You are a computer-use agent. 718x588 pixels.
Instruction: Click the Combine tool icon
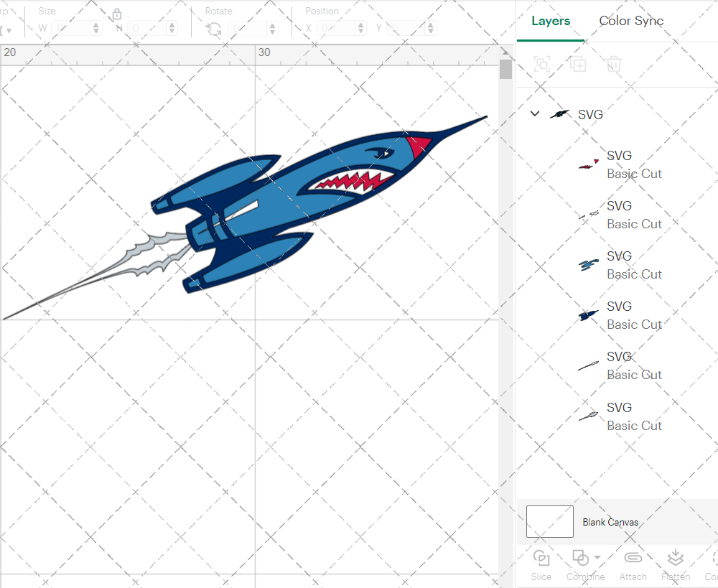point(580,559)
